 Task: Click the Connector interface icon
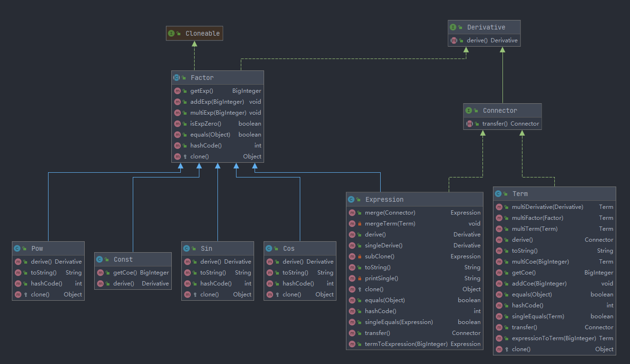[x=469, y=110]
